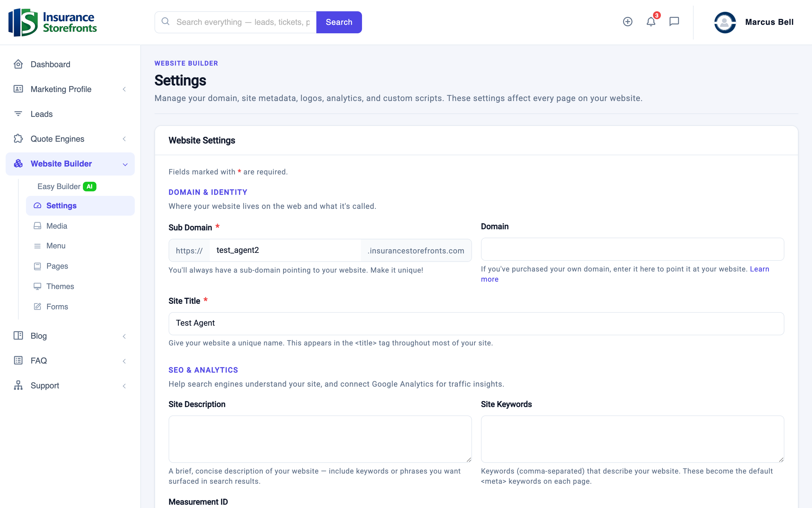Click the Menu hamburger lines icon
This screenshot has width=812, height=508.
point(37,246)
